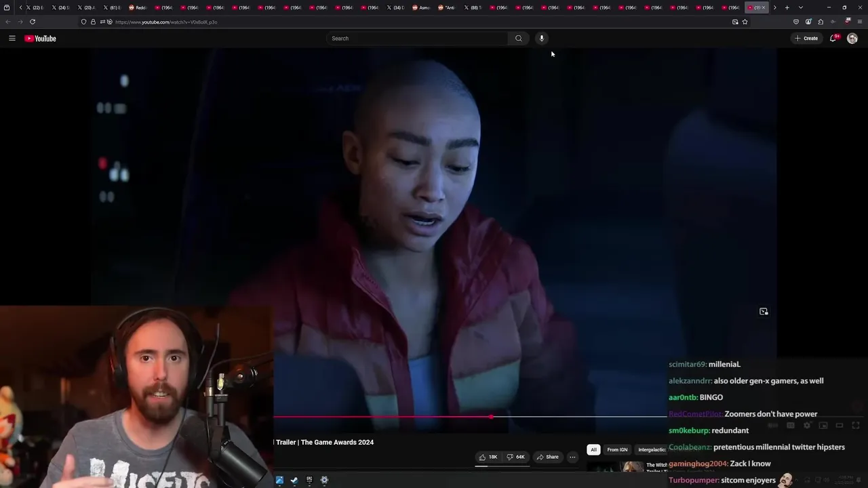Launch Steam from the taskbar

pyautogui.click(x=294, y=480)
